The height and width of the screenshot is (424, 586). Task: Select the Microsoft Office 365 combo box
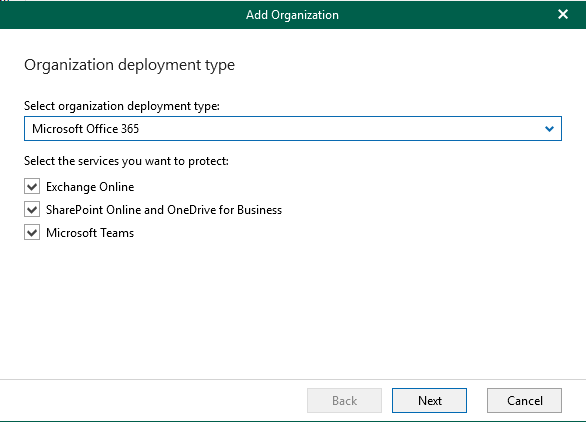pyautogui.click(x=293, y=129)
